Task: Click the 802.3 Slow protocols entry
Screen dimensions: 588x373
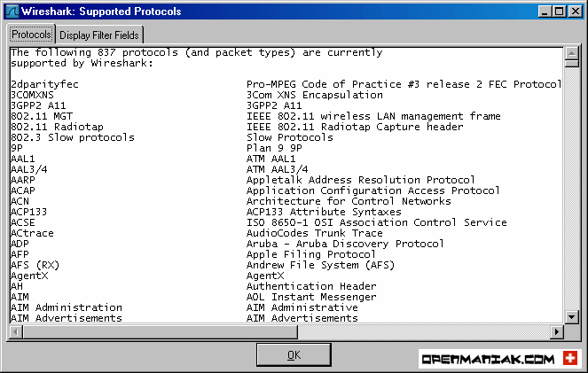Action: (73, 137)
